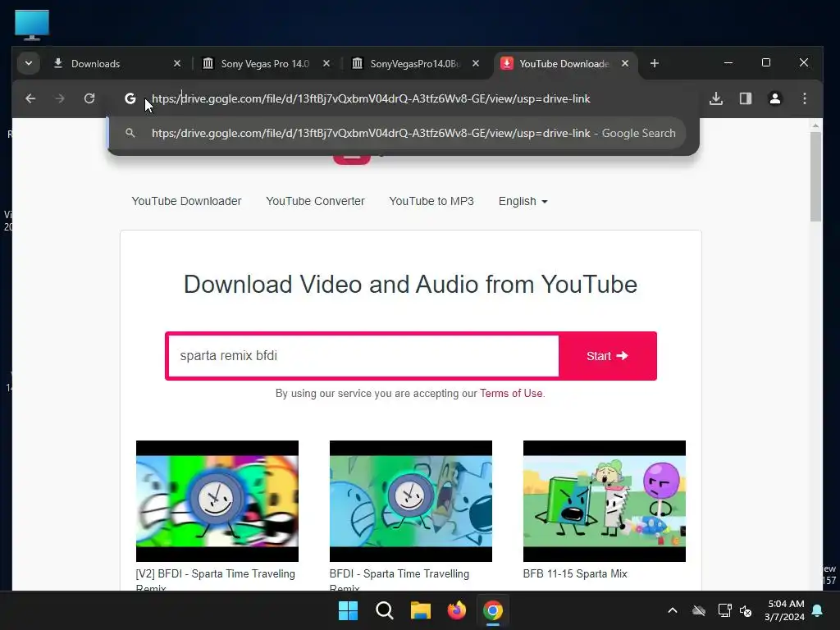840x630 pixels.
Task: Expand the English language dropdown
Action: point(523,202)
